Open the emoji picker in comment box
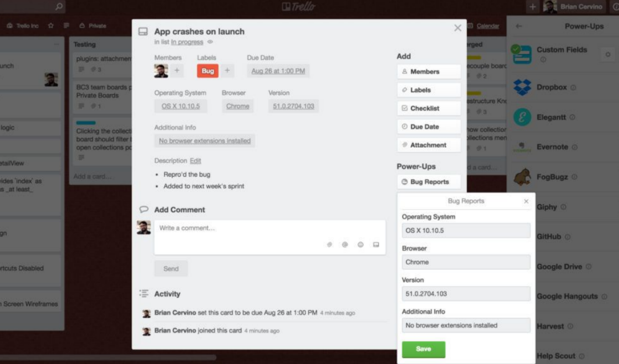The width and height of the screenshot is (619, 364). (361, 244)
